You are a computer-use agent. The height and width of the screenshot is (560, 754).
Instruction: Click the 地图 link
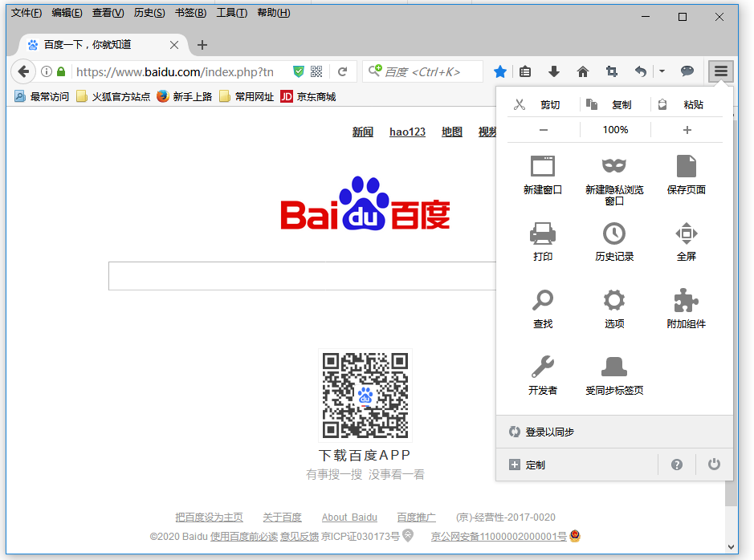click(452, 132)
